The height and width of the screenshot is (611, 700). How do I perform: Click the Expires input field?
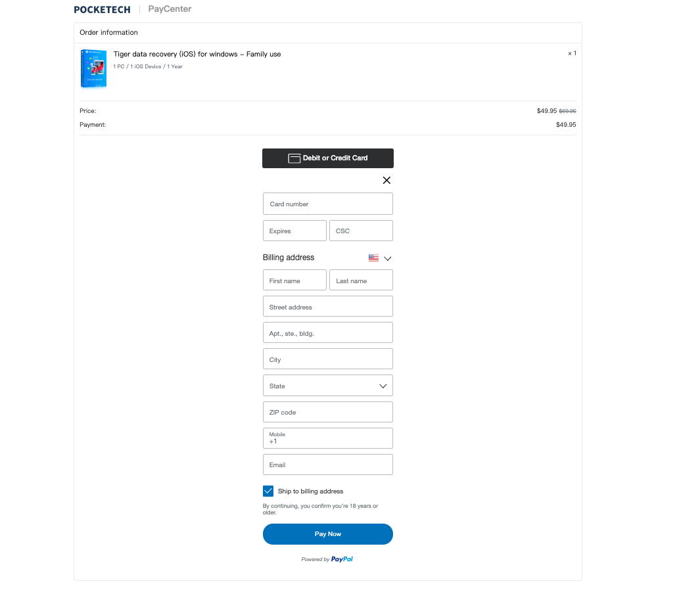coord(294,231)
